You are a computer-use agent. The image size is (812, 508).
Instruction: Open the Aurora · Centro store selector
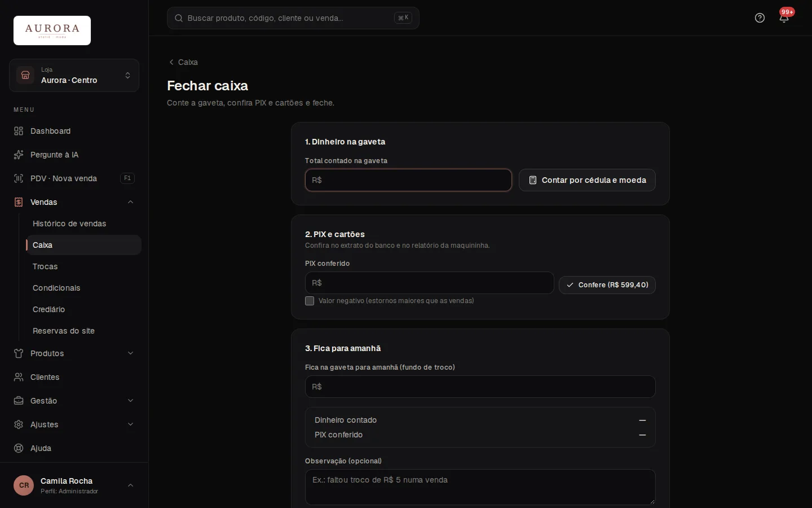point(74,75)
